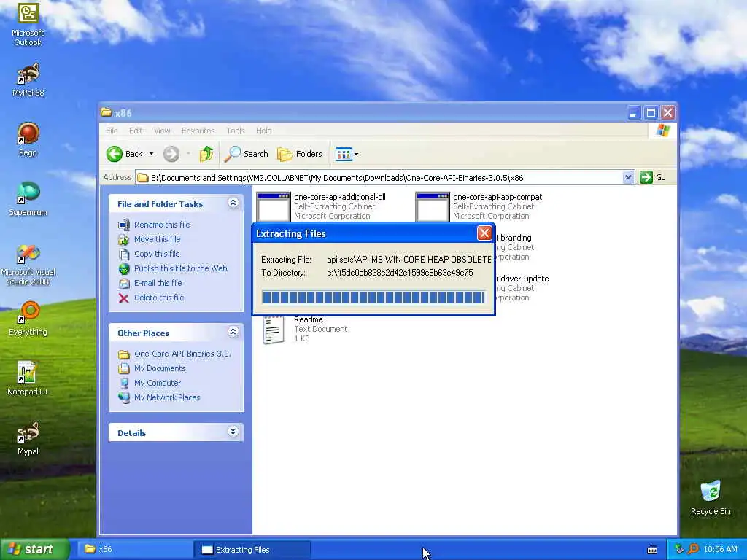Image resolution: width=747 pixels, height=560 pixels.
Task: Click the on-screen keyboard tray icon
Action: [652, 550]
